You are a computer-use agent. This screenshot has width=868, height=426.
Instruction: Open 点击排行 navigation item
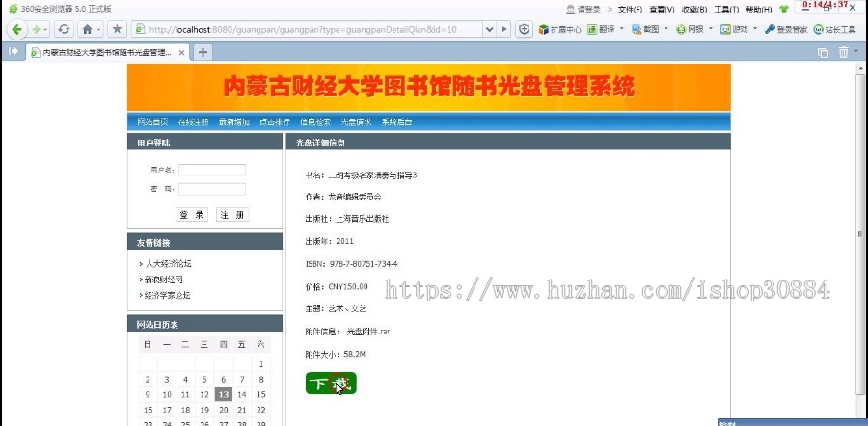275,122
